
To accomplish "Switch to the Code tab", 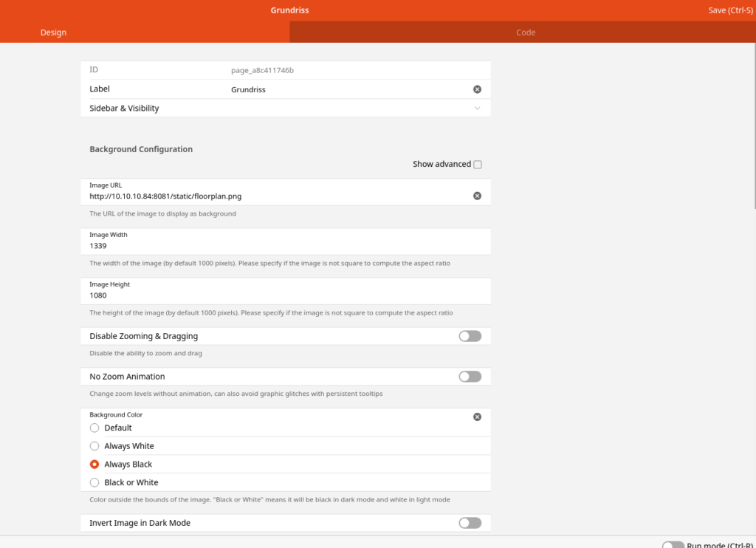I will coord(525,32).
